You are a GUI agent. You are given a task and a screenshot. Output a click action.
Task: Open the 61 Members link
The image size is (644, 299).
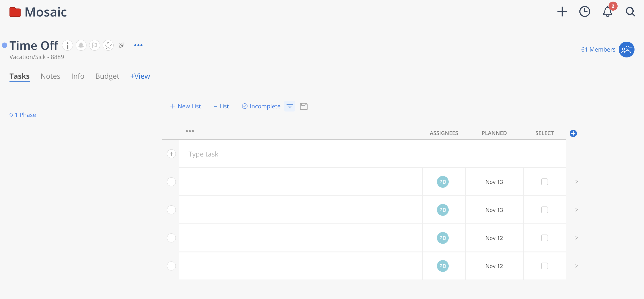click(598, 49)
